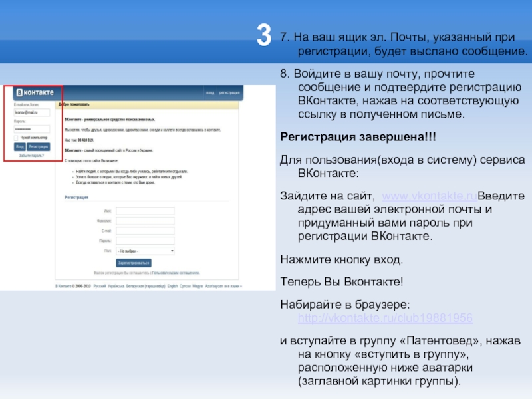The height and width of the screenshot is (399, 532).
Task: Tick the "Чужой компьютер" checkbox
Action: pos(16,138)
